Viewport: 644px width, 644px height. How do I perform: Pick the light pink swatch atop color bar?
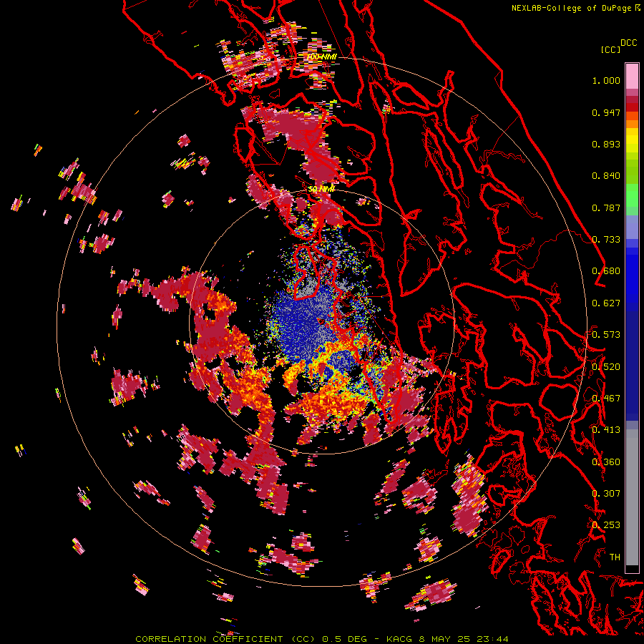tap(632, 76)
